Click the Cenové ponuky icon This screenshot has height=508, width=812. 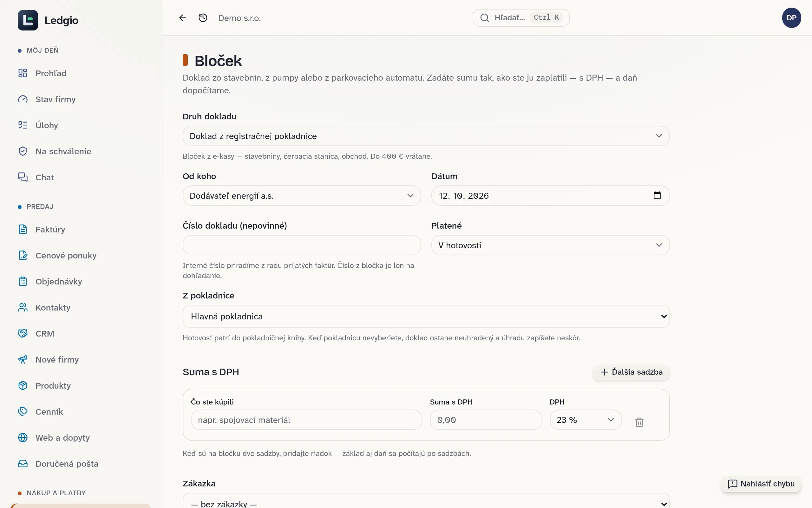23,255
